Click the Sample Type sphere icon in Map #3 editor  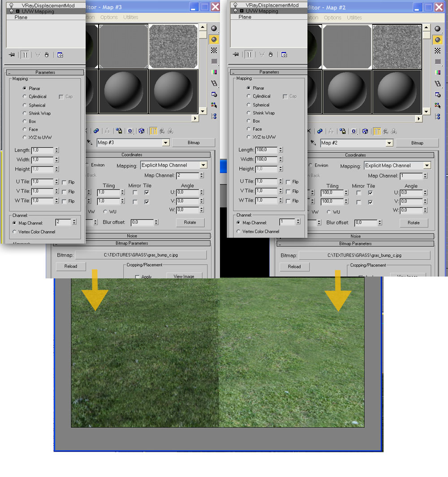(214, 28)
